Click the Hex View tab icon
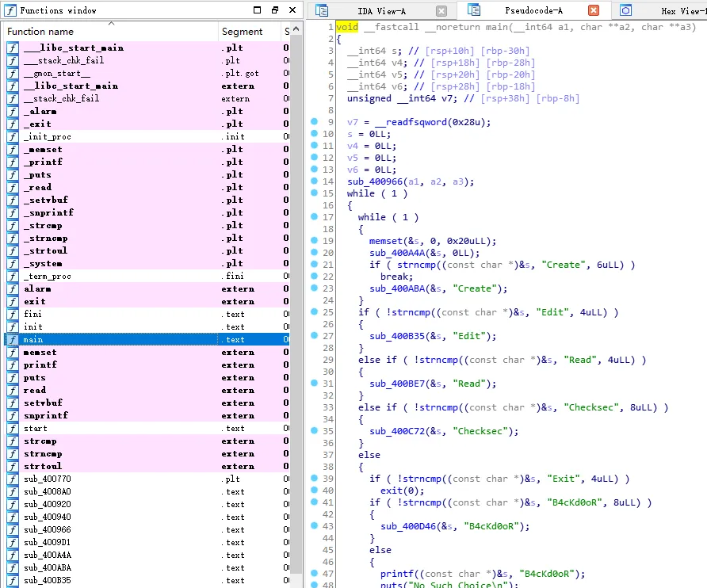707x588 pixels. pos(625,10)
